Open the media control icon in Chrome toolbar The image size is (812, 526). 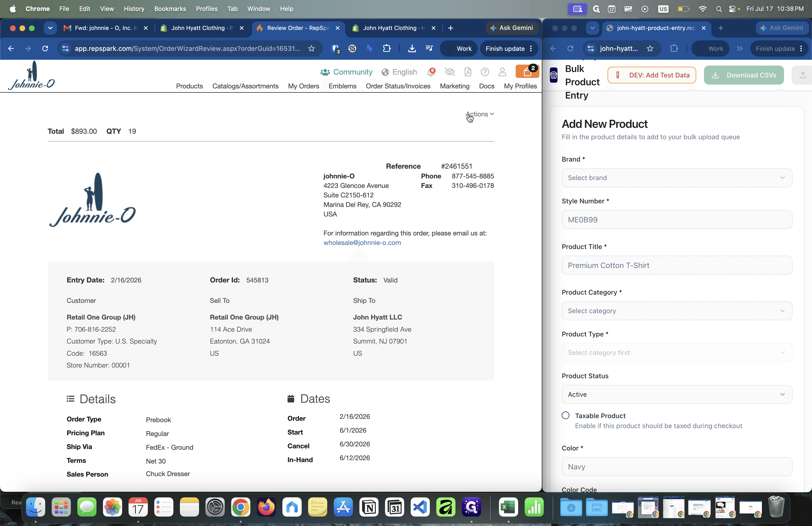[429, 48]
